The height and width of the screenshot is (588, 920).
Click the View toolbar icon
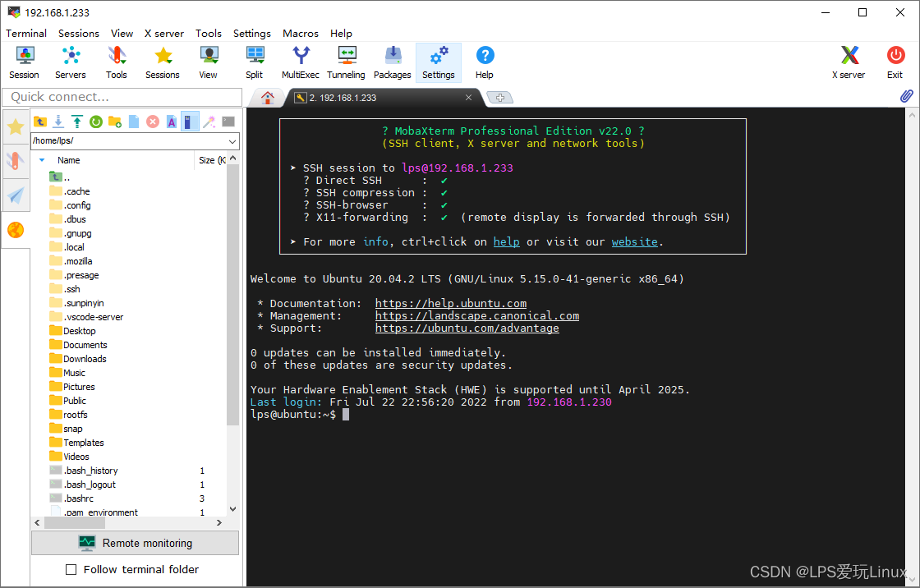(x=209, y=62)
